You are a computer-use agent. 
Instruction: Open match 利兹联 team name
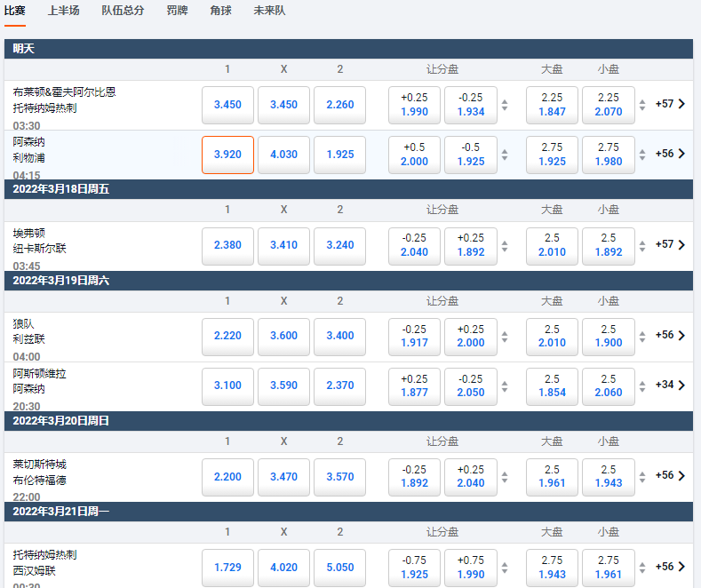[28, 339]
